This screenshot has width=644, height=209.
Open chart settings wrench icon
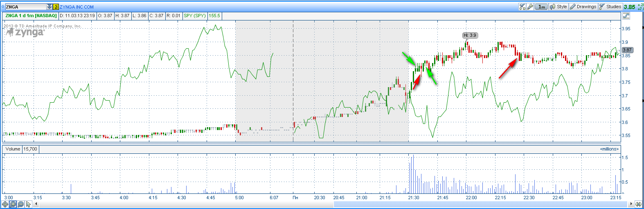[x=530, y=7]
